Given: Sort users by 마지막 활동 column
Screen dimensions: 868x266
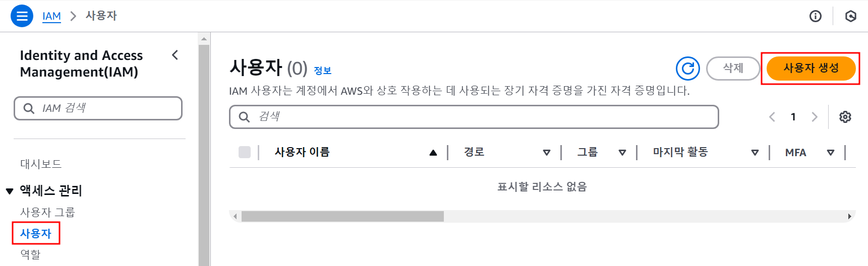Looking at the screenshot, I should (x=755, y=153).
